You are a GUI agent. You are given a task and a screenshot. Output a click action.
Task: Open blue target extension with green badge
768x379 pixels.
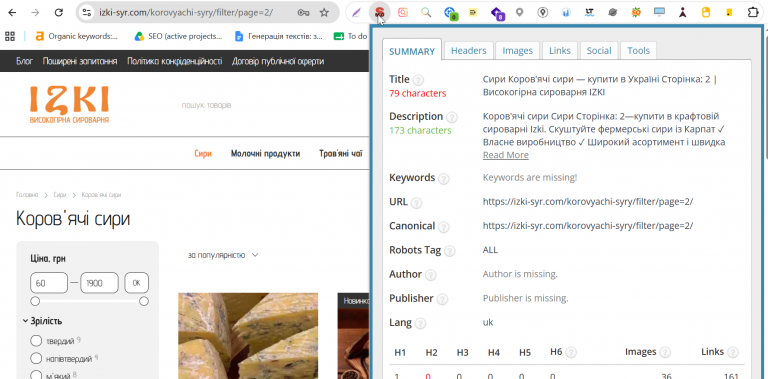[x=450, y=13]
